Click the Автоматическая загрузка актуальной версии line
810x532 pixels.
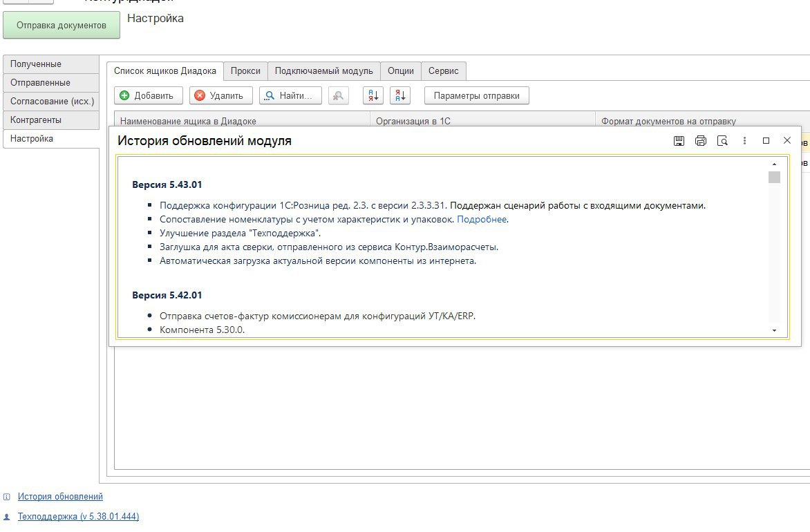pyautogui.click(x=318, y=261)
